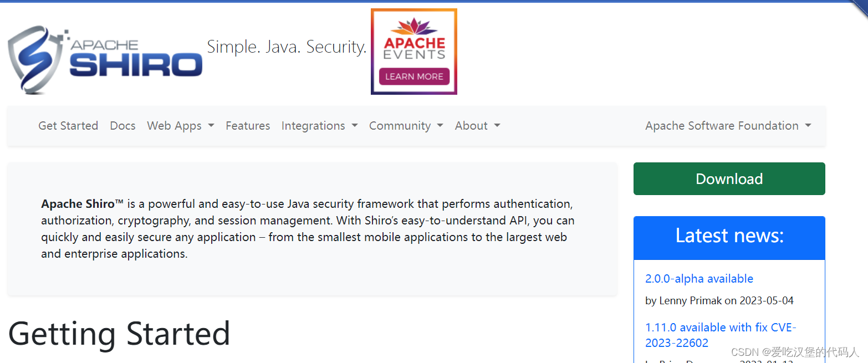Click the blue 'S' shield in SHIRO logo
The width and height of the screenshot is (868, 363).
(x=34, y=58)
